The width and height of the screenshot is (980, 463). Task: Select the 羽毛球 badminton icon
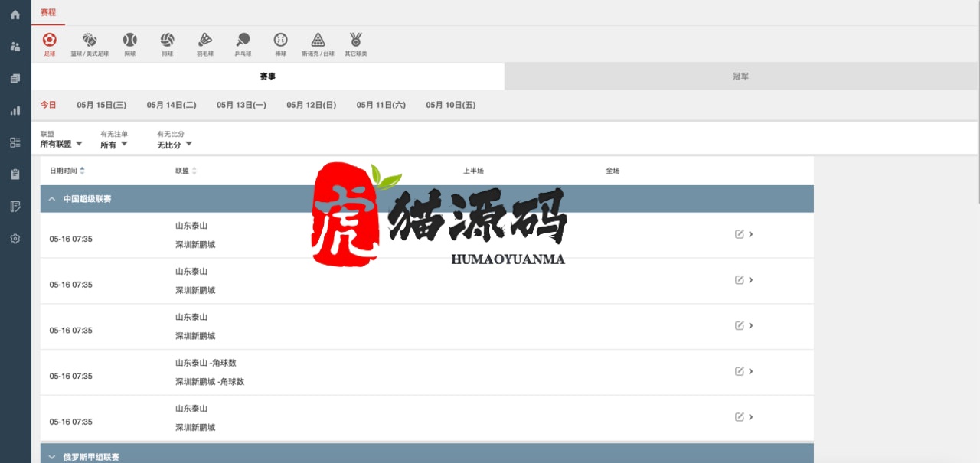tap(205, 44)
